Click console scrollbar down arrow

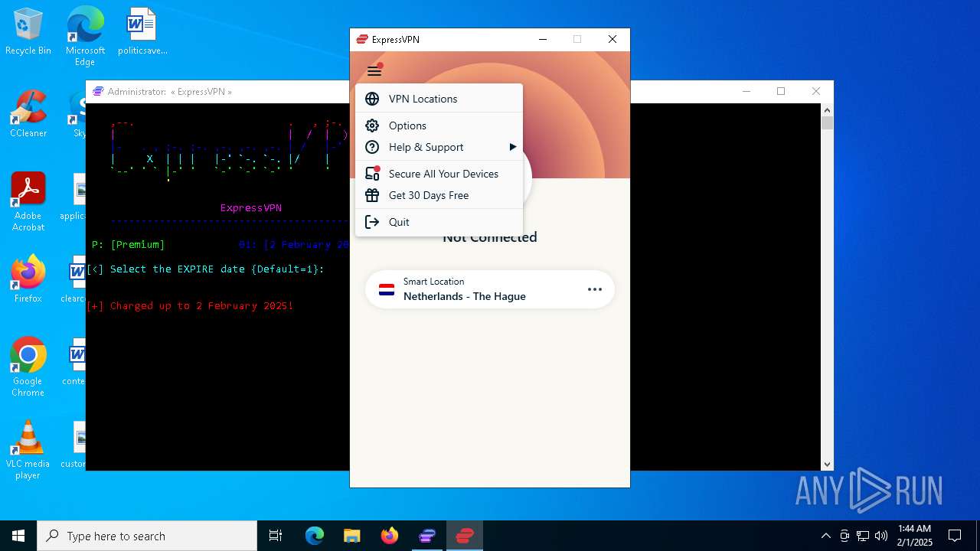[827, 464]
